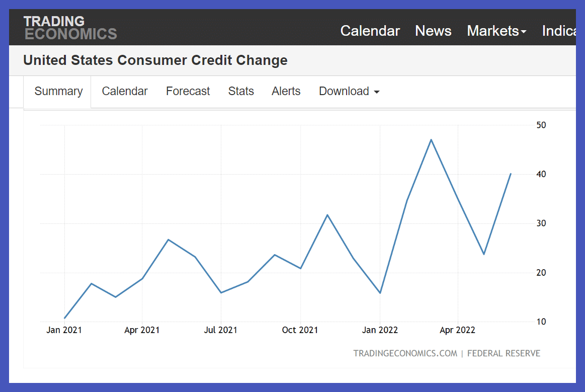Open the partially visible Indicators menu
This screenshot has height=392, width=585.
[x=558, y=31]
